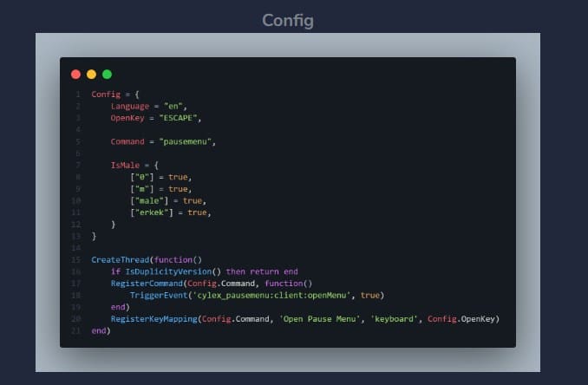Click the text 'Language = "en",'
Screen dimensions: 588x385
149,106
